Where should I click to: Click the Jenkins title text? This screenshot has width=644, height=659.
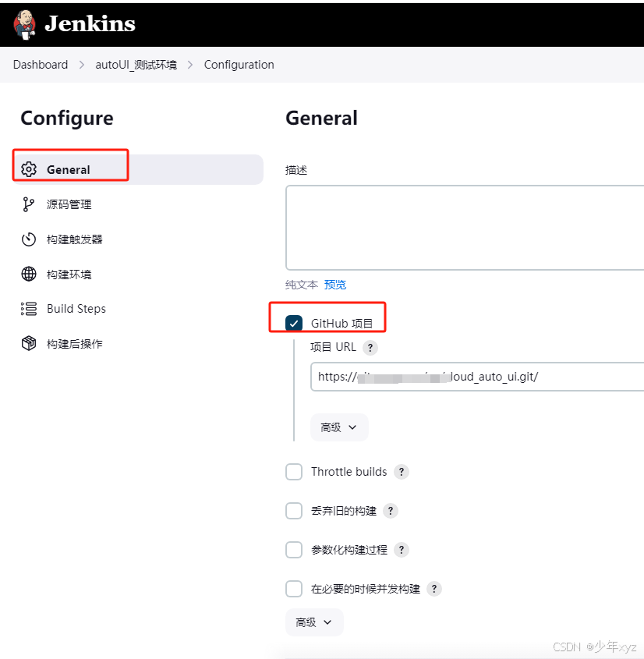pos(90,23)
